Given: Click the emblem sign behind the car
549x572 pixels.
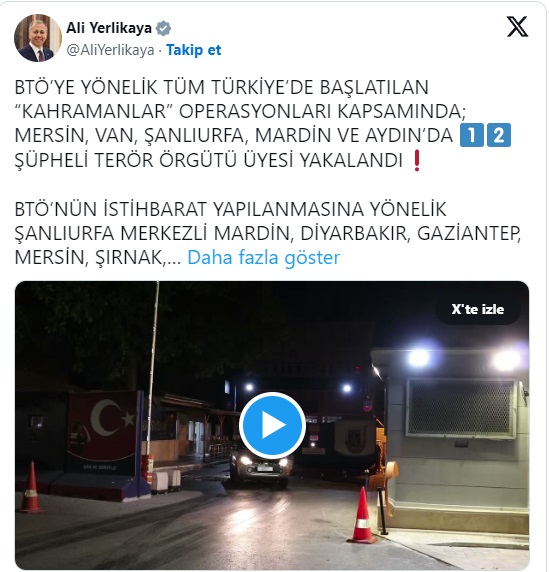Looking at the screenshot, I should (354, 438).
